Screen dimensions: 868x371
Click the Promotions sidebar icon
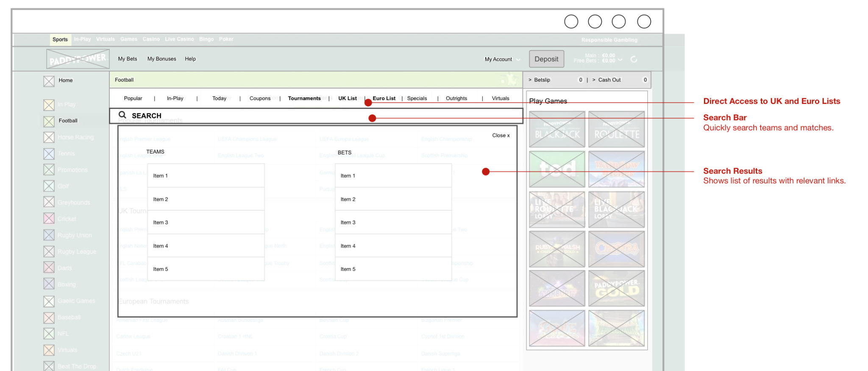point(49,170)
